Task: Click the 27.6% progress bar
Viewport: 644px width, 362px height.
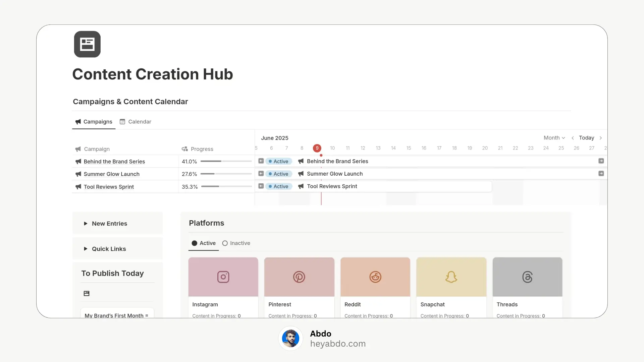Action: tap(226, 174)
